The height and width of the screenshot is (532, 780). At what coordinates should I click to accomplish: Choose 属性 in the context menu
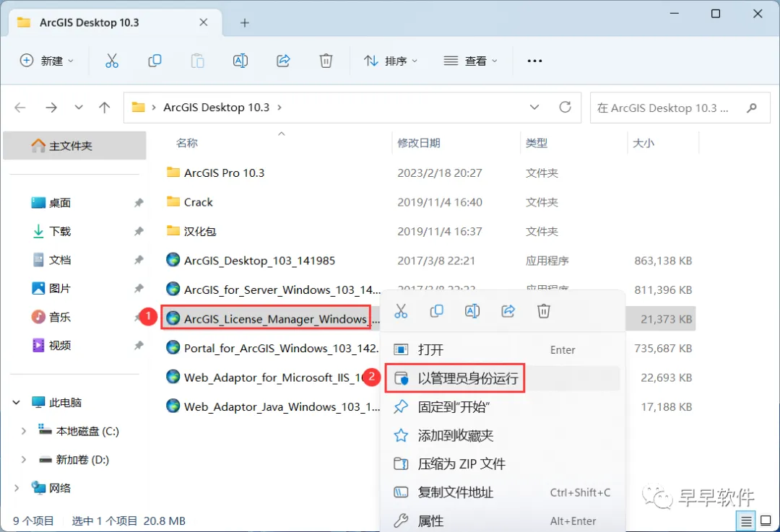tap(503, 520)
